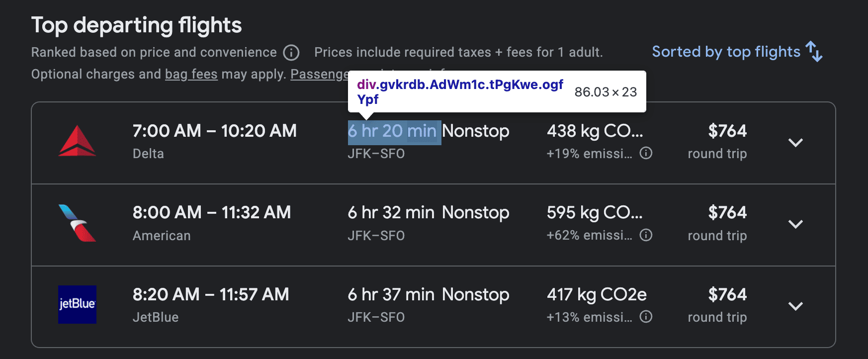Expand the Delta flight details chevron
868x359 pixels.
[796, 142]
